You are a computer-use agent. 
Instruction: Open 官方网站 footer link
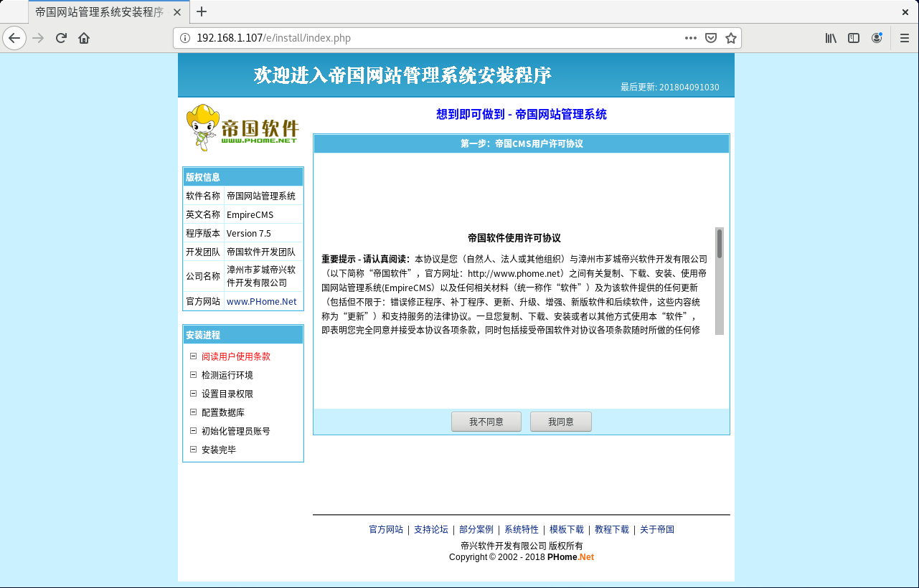click(386, 530)
